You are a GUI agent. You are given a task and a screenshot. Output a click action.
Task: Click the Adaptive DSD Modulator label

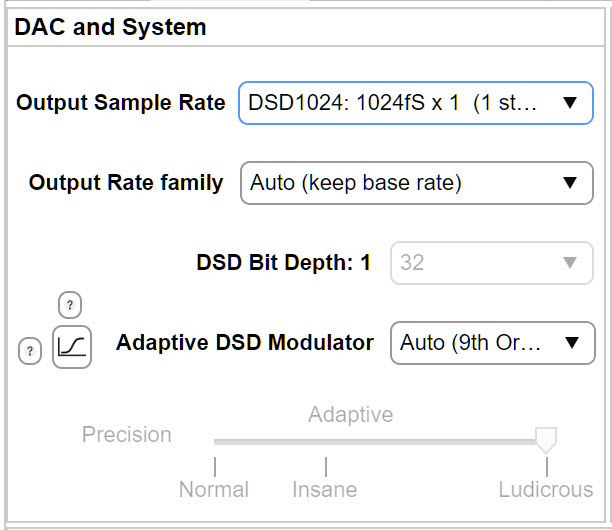pyautogui.click(x=245, y=343)
